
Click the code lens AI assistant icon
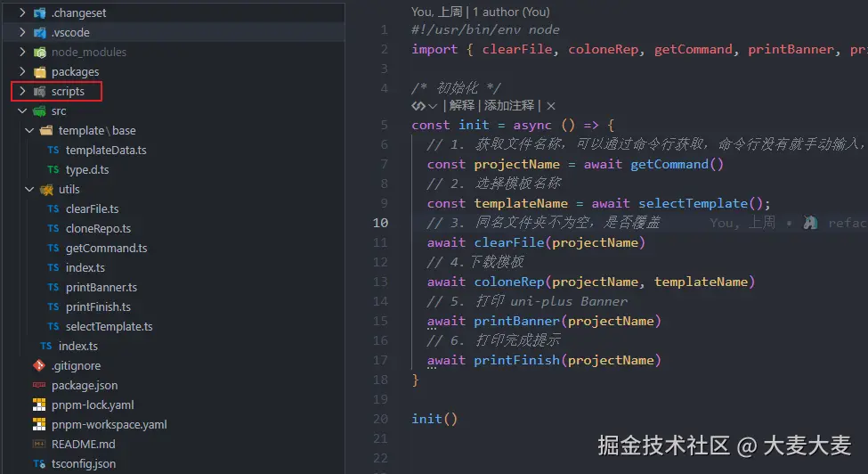(x=418, y=106)
